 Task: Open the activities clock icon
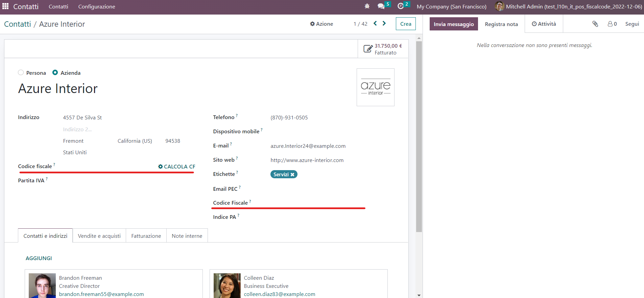(x=401, y=6)
